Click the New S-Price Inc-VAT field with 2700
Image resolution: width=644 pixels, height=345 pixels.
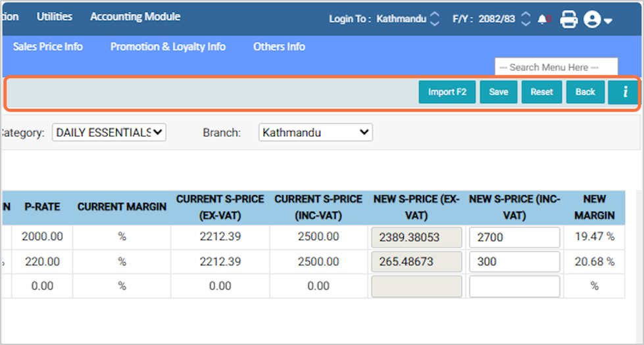[514, 237]
